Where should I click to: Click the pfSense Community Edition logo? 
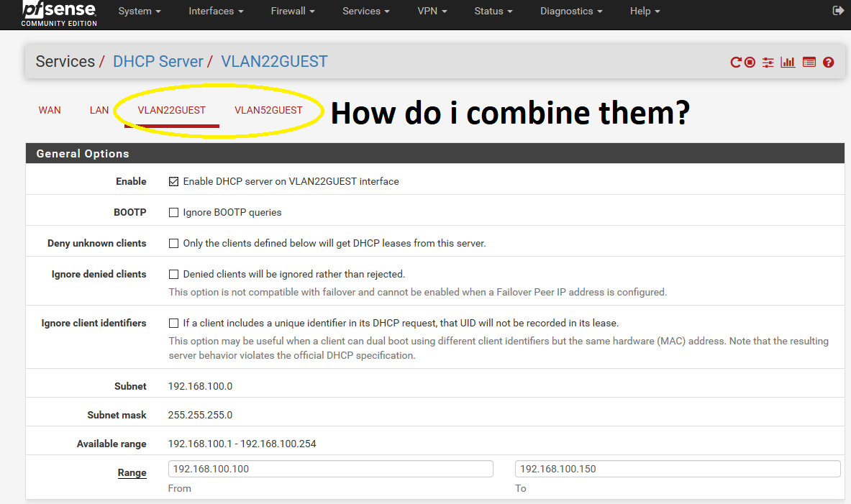click(59, 13)
